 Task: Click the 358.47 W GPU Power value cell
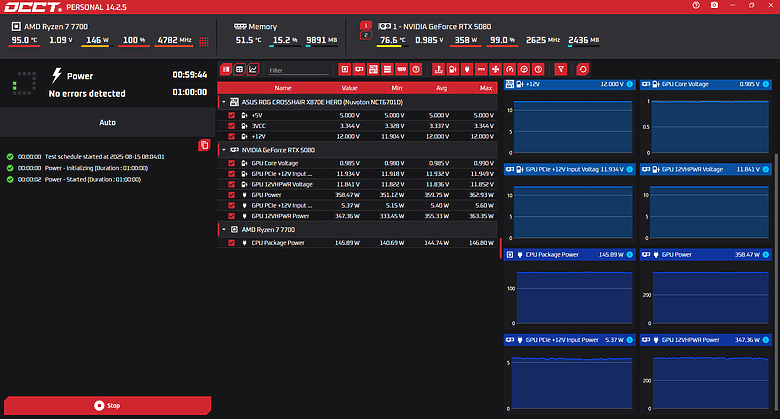pyautogui.click(x=348, y=195)
